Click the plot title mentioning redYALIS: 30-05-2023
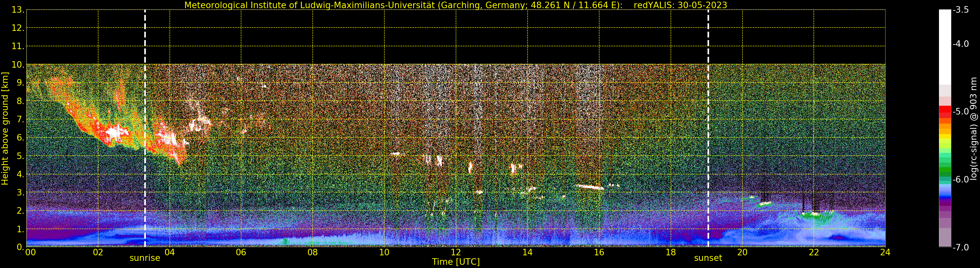Viewport: 980px width, 268px height. tap(456, 5)
